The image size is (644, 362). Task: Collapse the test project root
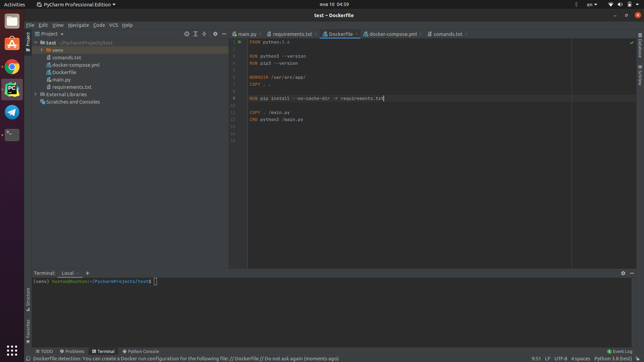point(36,43)
